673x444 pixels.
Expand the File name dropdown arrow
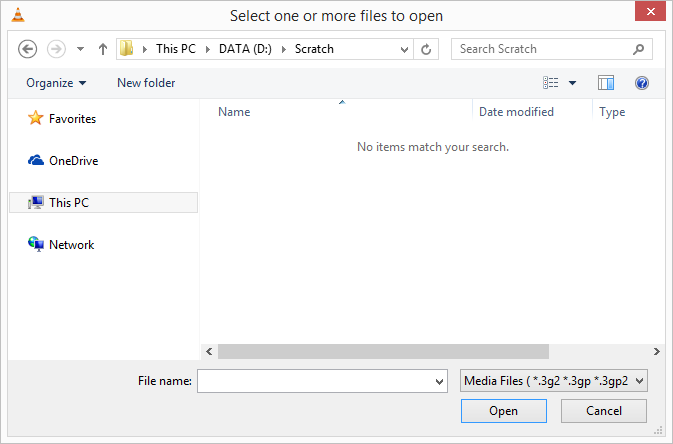coord(440,381)
